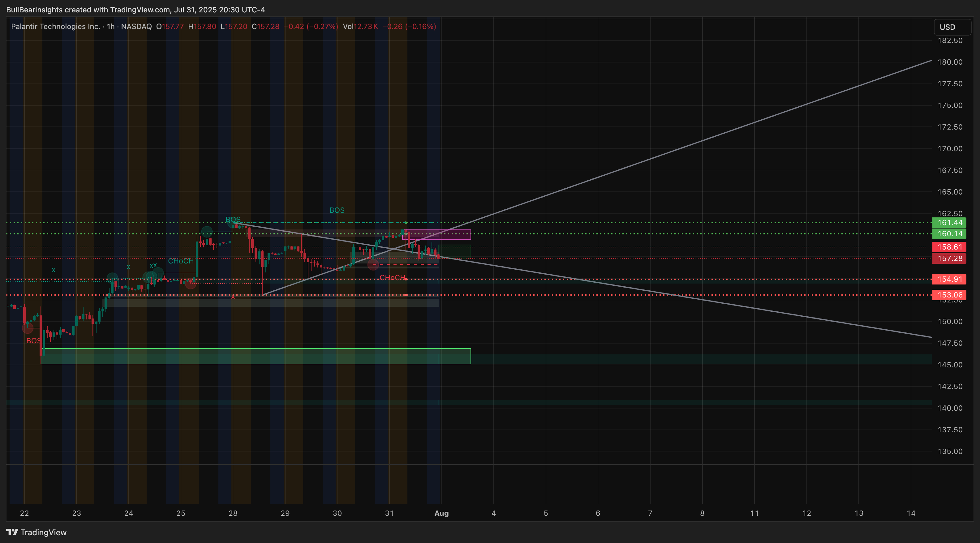The width and height of the screenshot is (980, 543).
Task: Click the 165.00 price scale label
Action: (950, 192)
